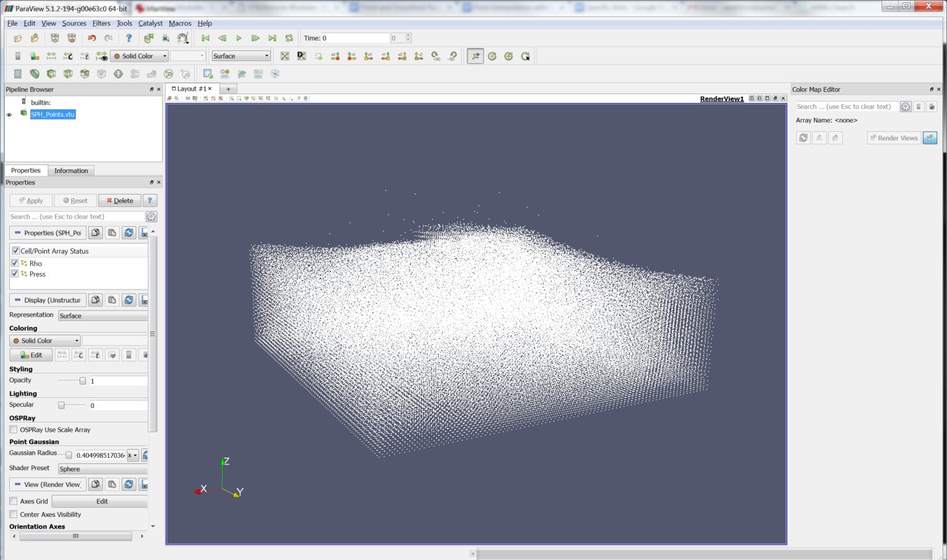The image size is (947, 560).
Task: Launch the Glyph filter from the filters toolbar
Action: [x=118, y=73]
